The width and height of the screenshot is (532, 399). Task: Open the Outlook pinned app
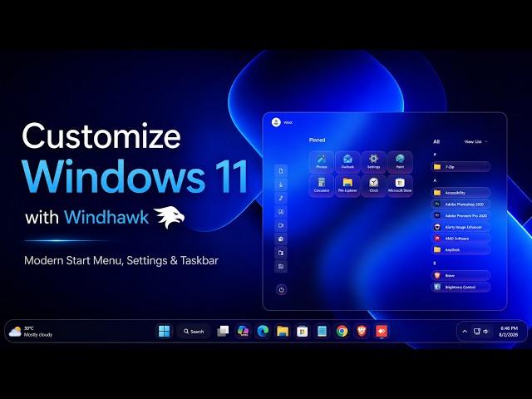(347, 161)
